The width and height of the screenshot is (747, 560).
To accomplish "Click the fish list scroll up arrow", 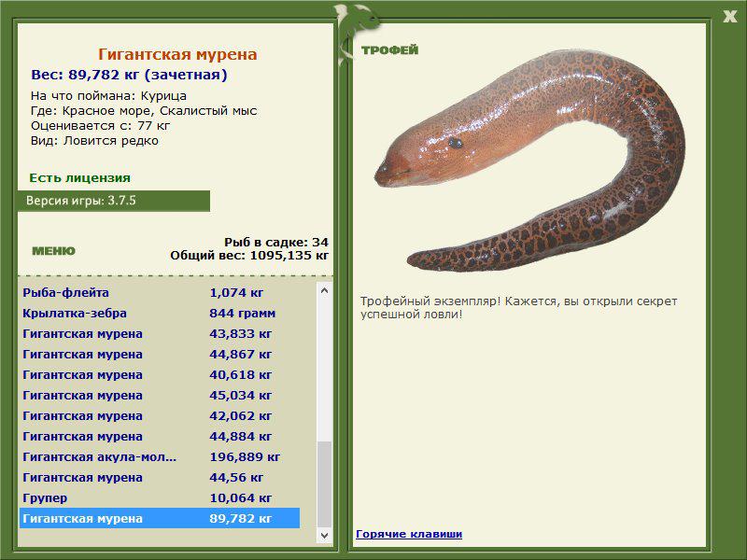I will coord(324,290).
